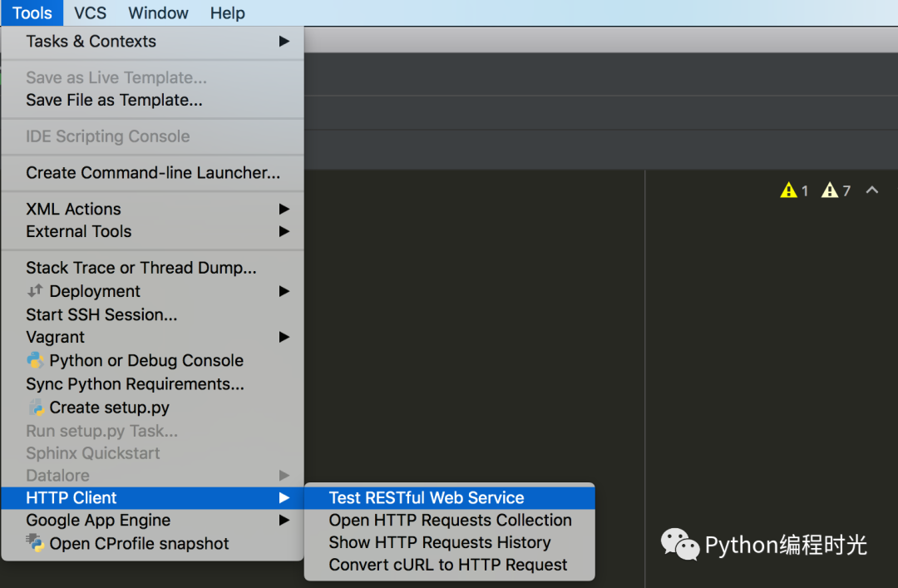Click the yellow warning icon showing 1
The image size is (898, 588).
point(788,190)
